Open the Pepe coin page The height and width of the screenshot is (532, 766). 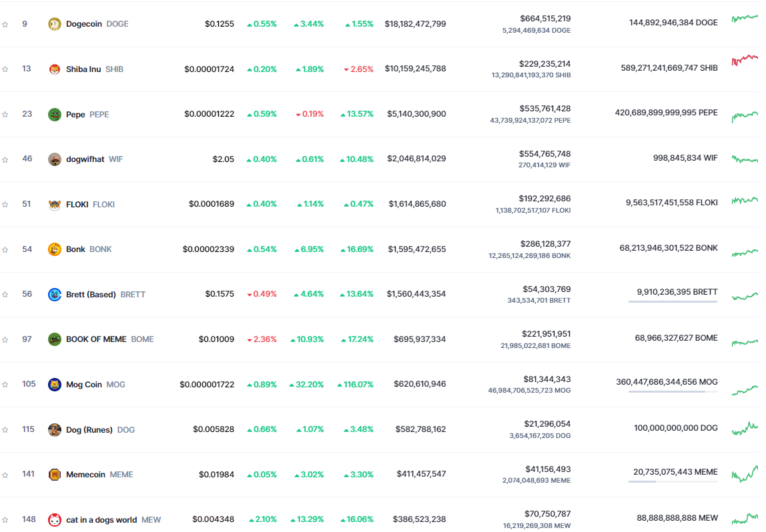75,114
